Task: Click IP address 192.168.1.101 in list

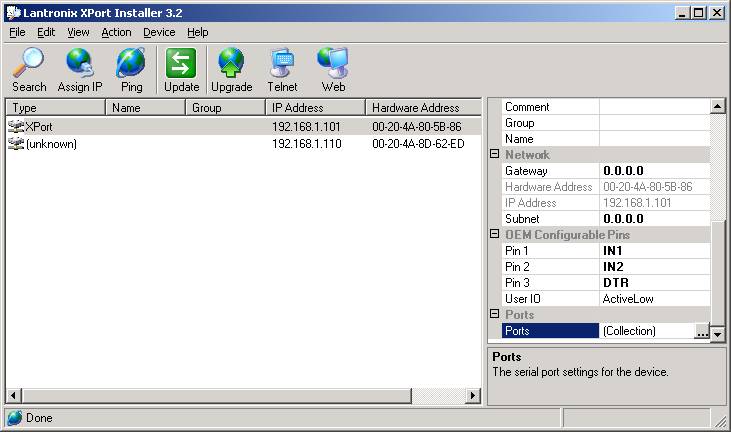Action: (x=306, y=126)
